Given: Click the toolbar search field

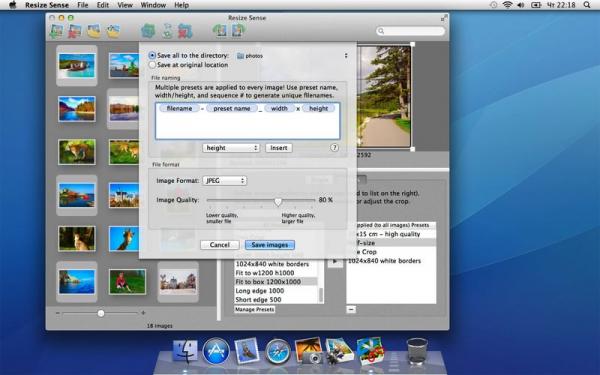Looking at the screenshot, I should click(x=410, y=31).
